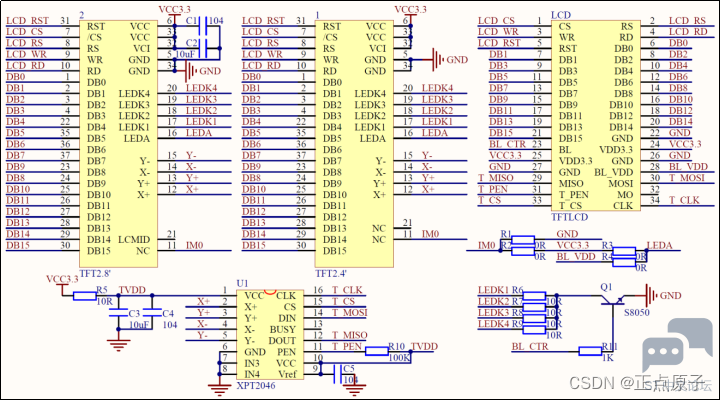Click the DIN pin label on XPT2046
Screen dimensions: 721x401
(287, 318)
